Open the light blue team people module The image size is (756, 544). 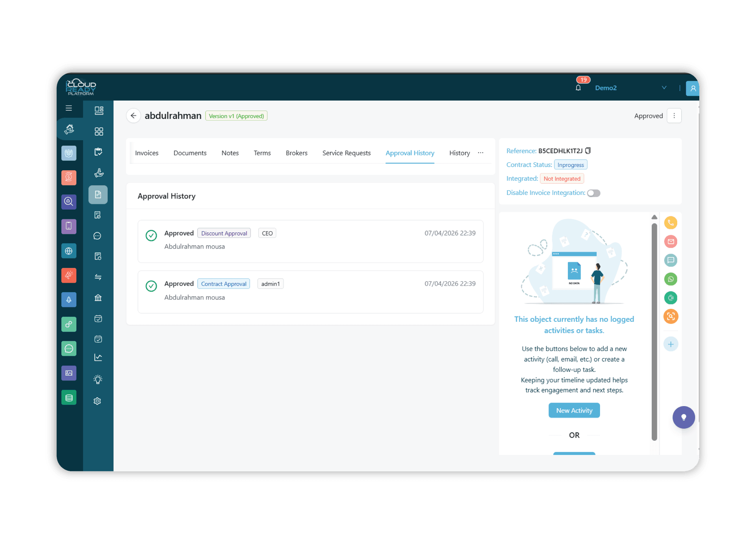(69, 153)
